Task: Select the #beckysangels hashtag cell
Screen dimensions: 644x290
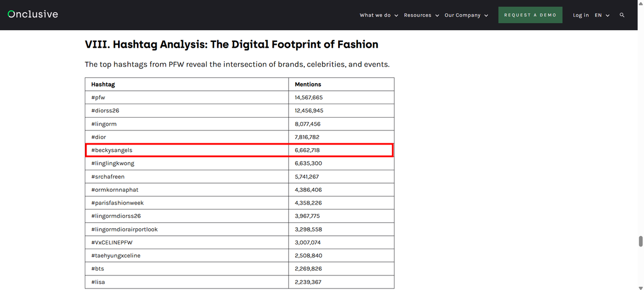Action: pyautogui.click(x=186, y=150)
